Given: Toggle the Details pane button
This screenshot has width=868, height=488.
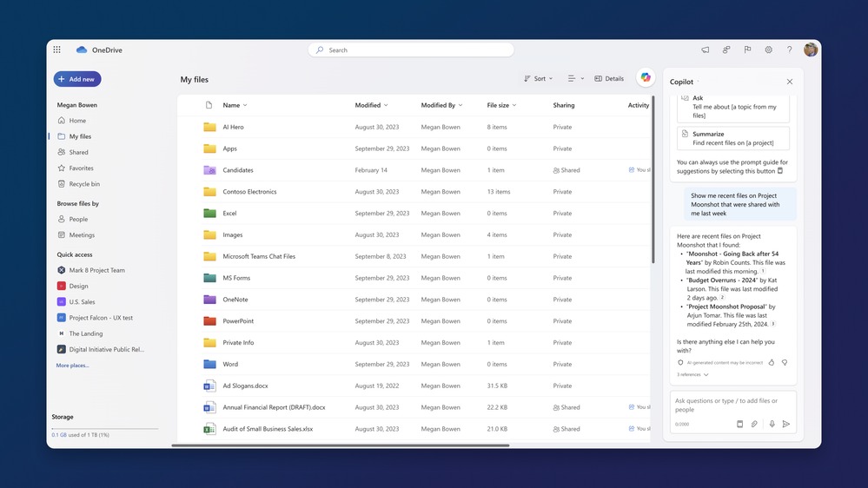Looking at the screenshot, I should 609,78.
